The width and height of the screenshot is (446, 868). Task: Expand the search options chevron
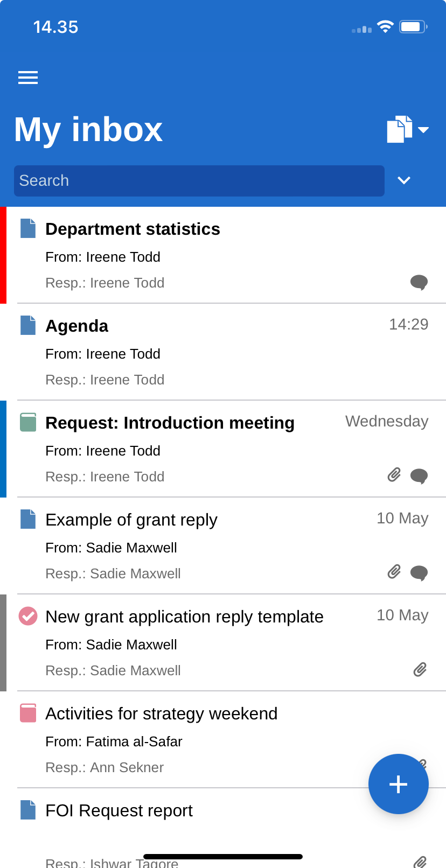404,180
